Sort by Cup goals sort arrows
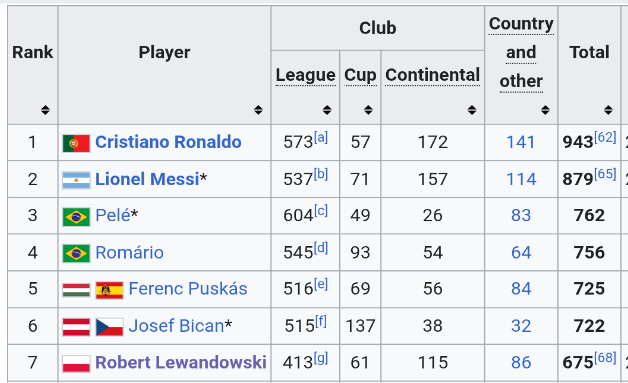The image size is (628, 383). click(368, 110)
